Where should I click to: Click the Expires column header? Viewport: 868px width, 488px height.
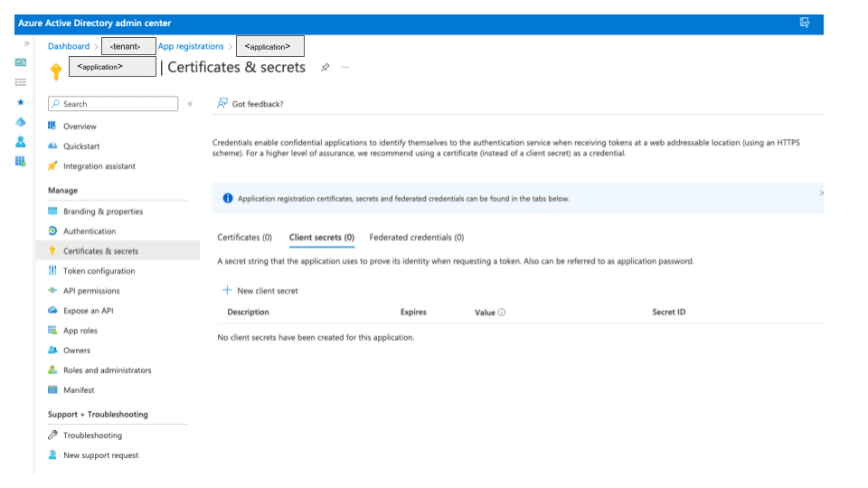(x=413, y=312)
